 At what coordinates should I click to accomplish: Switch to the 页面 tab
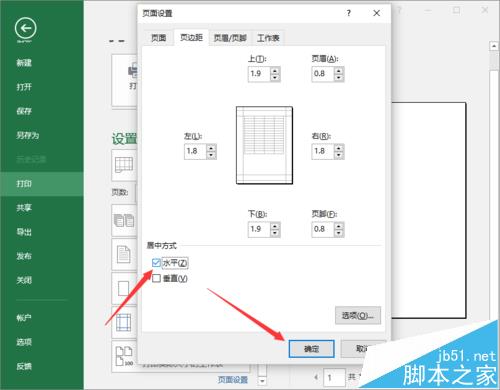(158, 38)
